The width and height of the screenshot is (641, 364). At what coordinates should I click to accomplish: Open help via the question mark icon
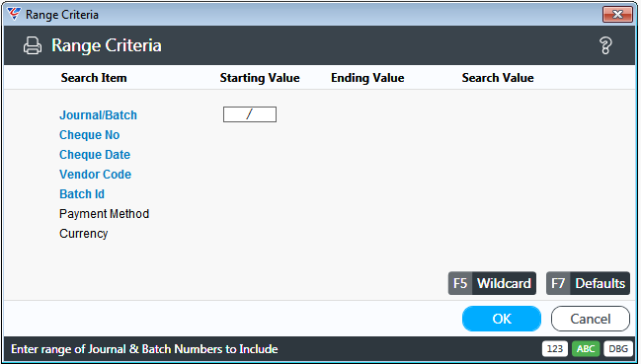605,45
